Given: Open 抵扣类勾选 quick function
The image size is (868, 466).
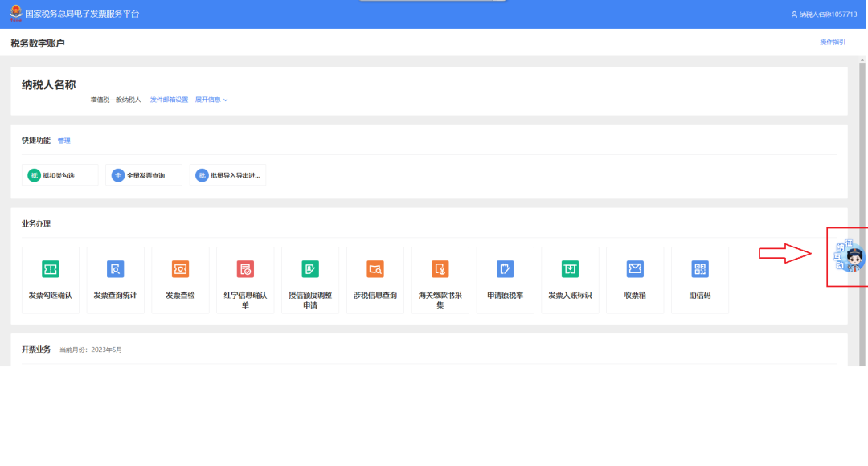Looking at the screenshot, I should [x=59, y=175].
